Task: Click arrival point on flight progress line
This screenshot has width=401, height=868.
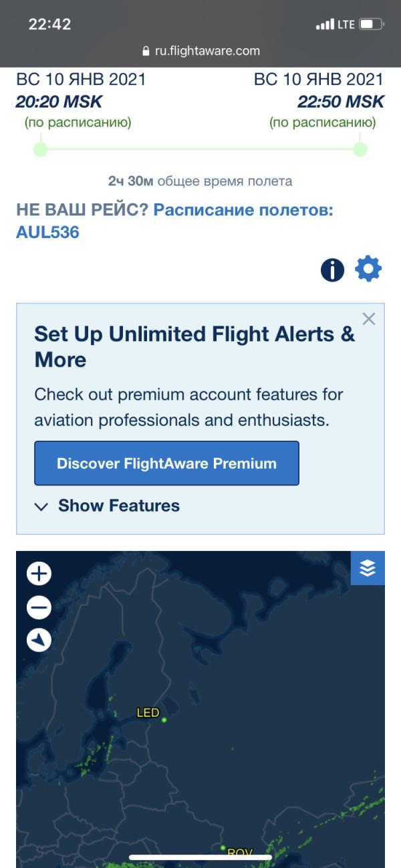Action: pyautogui.click(x=360, y=149)
